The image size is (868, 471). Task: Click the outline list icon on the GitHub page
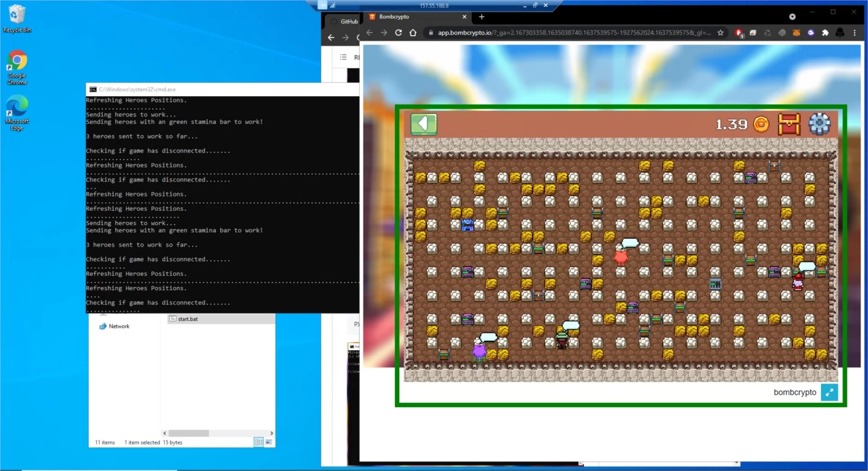(343, 57)
